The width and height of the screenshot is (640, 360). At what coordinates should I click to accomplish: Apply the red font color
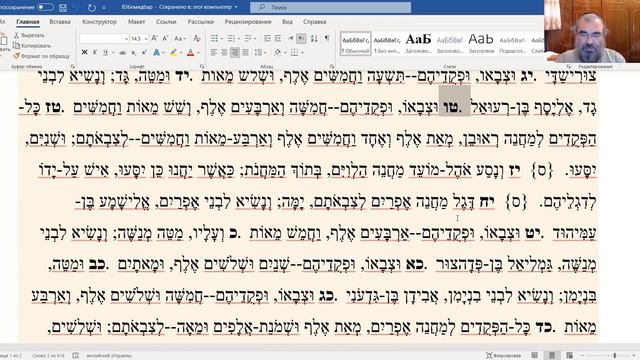coord(190,52)
